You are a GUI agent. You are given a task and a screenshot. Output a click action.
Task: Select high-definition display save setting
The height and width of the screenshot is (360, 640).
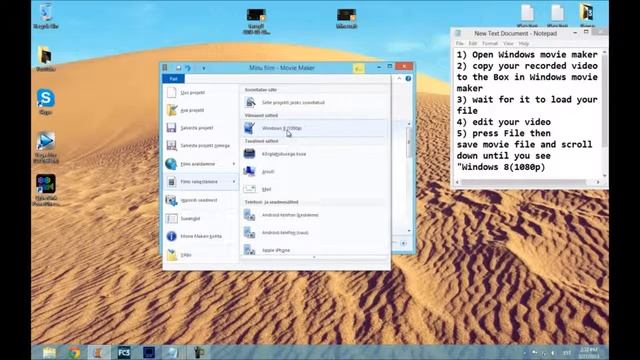point(314,154)
